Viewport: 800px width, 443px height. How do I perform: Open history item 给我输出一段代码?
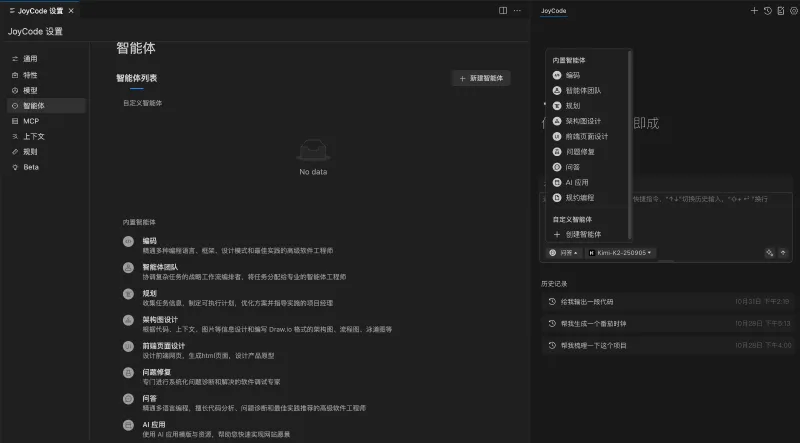click(x=667, y=302)
